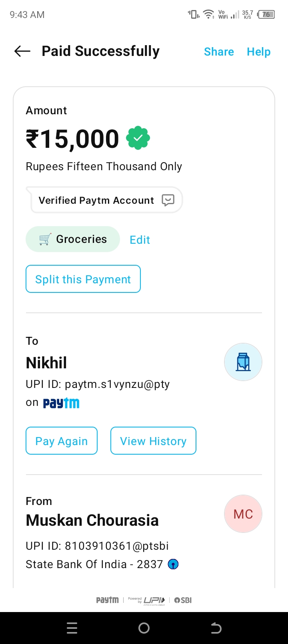Tap Nikhil's milk carton avatar icon
Viewport: 288px width, 644px height.
(x=243, y=362)
